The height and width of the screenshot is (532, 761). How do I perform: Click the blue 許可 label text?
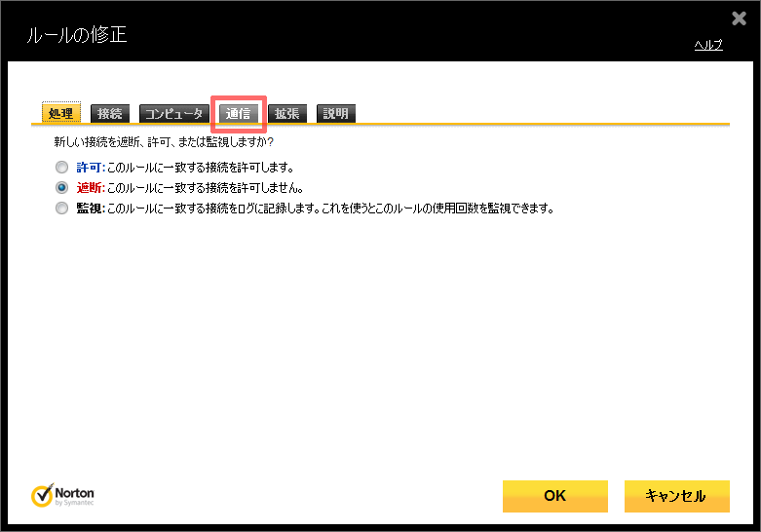89,167
